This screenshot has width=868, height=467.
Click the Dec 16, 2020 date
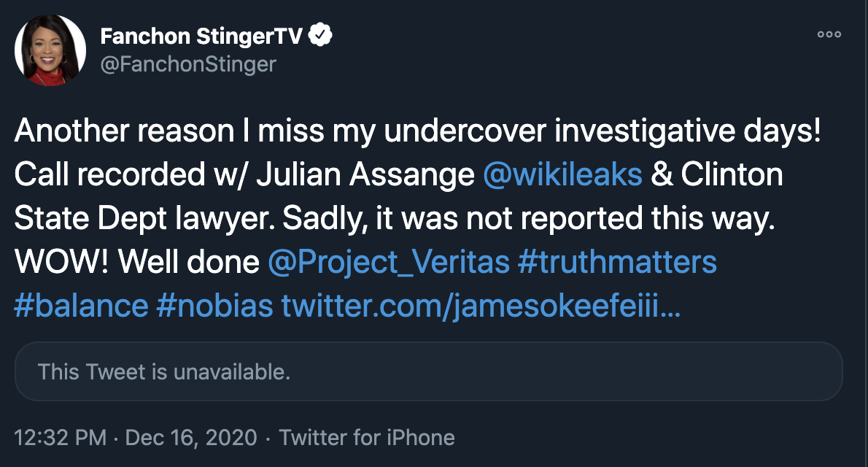pos(191,438)
